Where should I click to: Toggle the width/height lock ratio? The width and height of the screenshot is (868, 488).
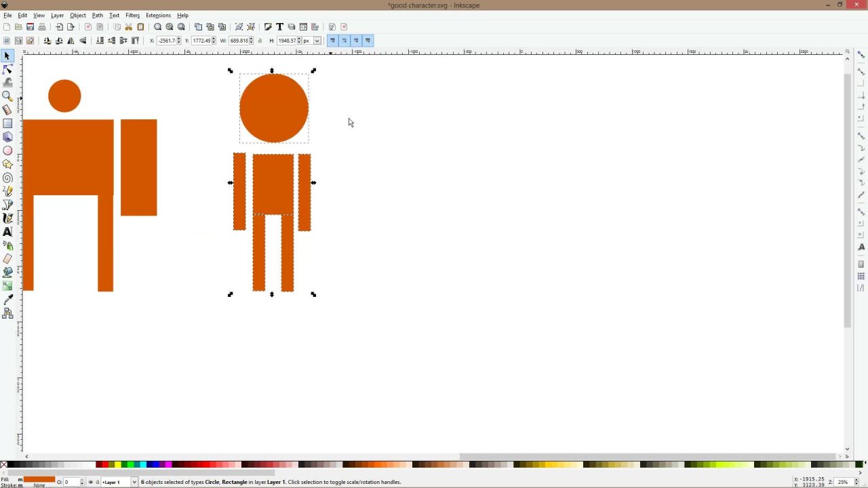point(260,41)
